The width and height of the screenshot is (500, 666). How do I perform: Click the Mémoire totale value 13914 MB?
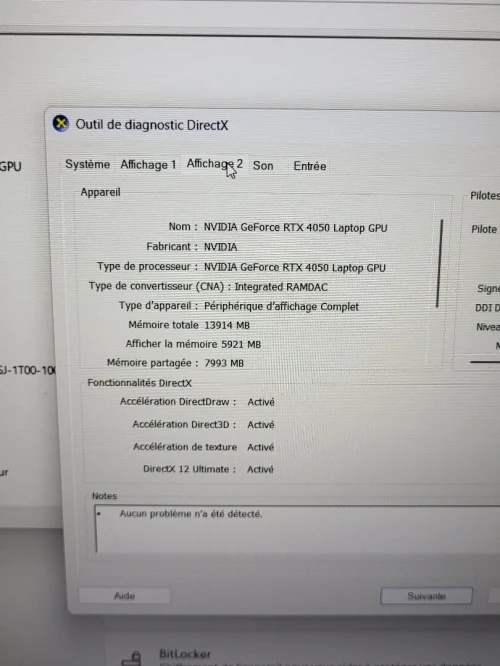coord(227,325)
